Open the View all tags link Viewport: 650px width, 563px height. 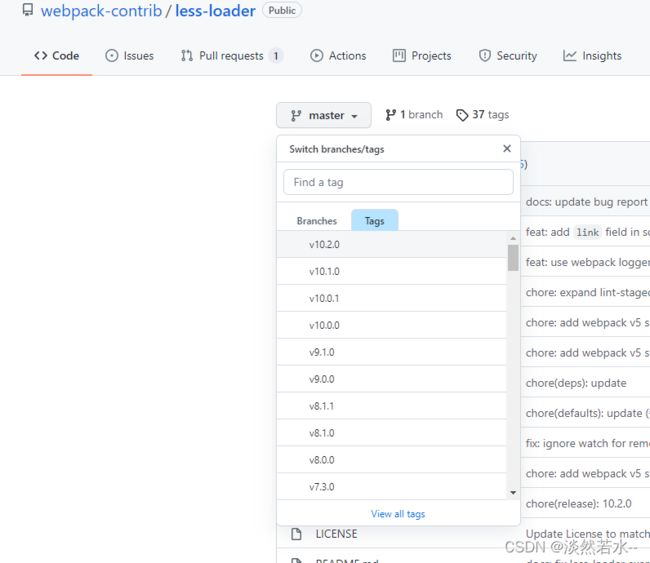pos(398,514)
